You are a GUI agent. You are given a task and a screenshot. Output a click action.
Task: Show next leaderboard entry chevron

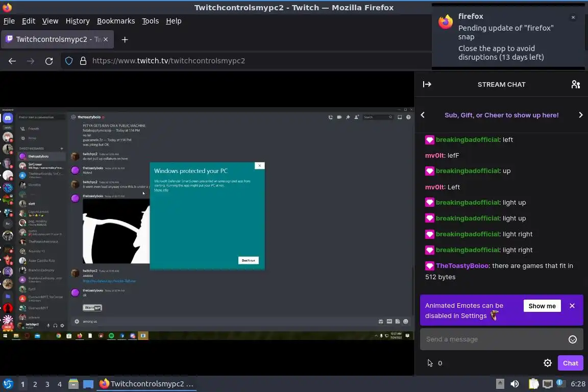click(x=580, y=115)
